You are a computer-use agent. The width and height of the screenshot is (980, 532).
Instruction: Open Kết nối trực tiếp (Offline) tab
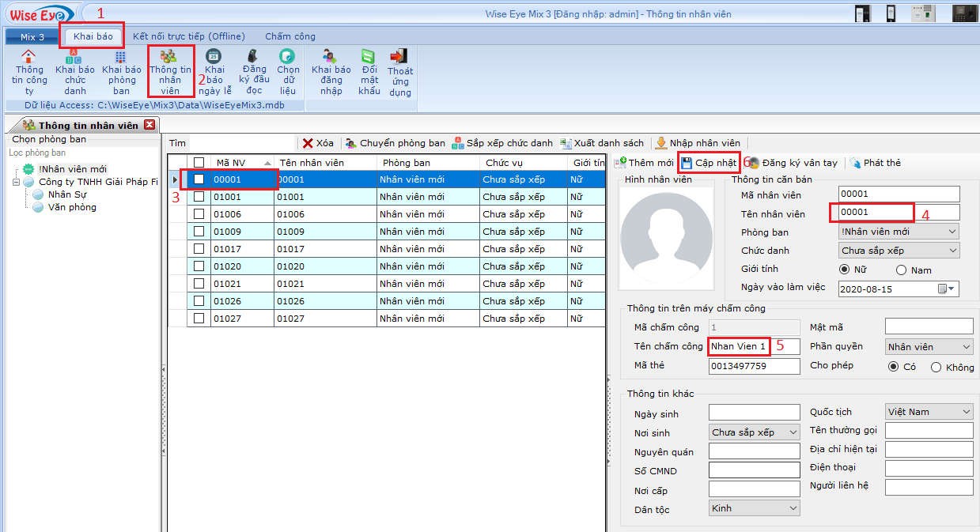click(188, 36)
